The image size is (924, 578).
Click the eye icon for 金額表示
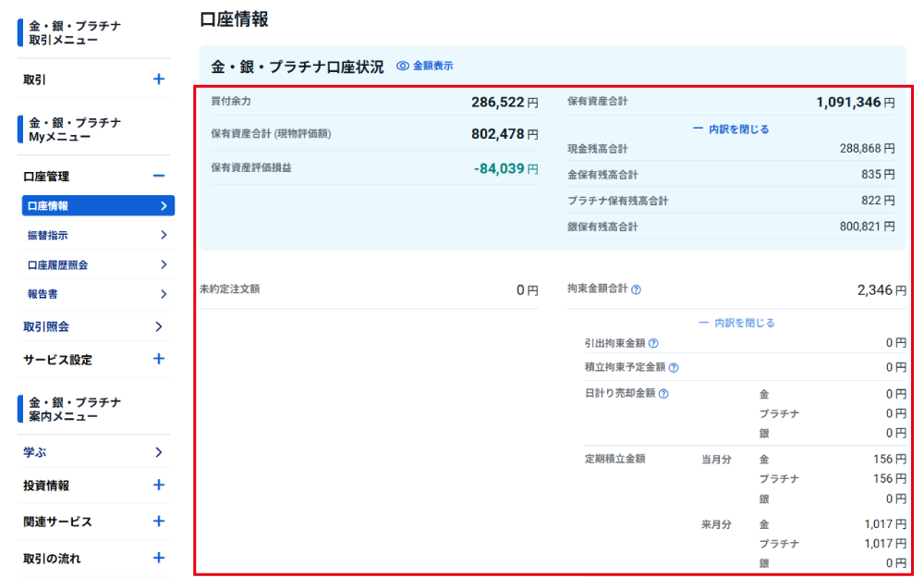point(403,67)
